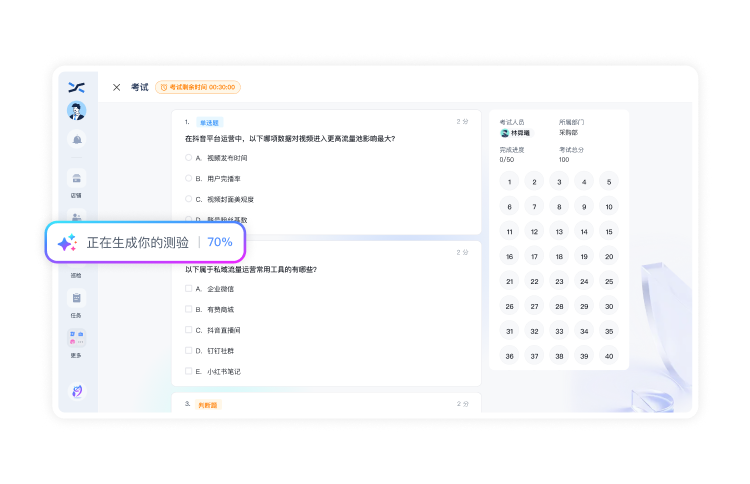Image resolution: width=750 pixels, height=484 pixels.
Task: Jump to question 40 in number grid
Action: click(608, 355)
